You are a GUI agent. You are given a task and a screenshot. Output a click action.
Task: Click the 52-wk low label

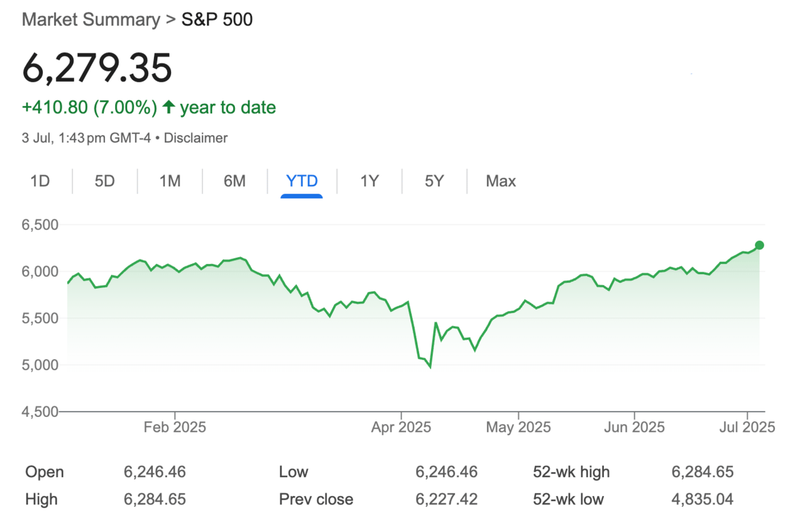tap(568, 500)
